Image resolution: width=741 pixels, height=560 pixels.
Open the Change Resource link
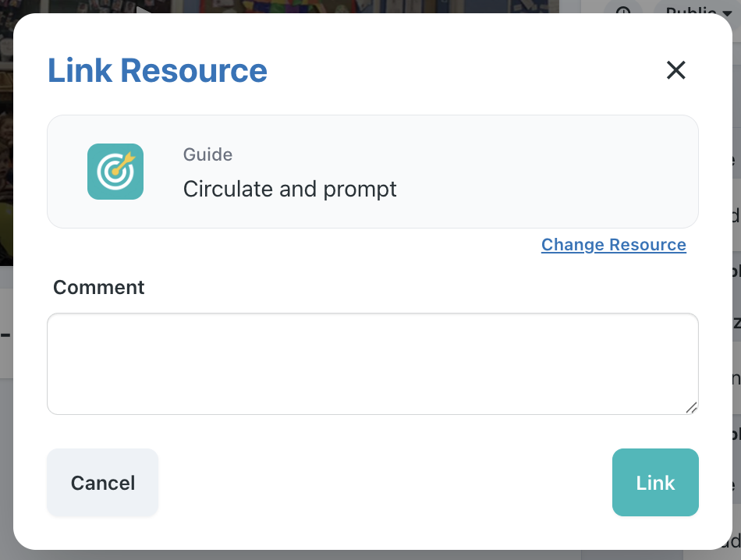(x=613, y=245)
